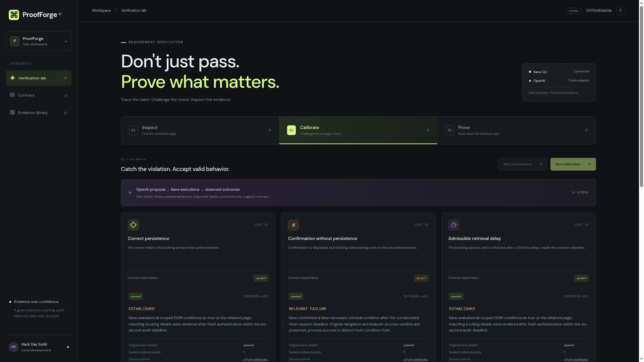Screen dimensions: 644x362
Task: Click the asterisk icon in the OpenAI proposal banner
Action: 130,193
